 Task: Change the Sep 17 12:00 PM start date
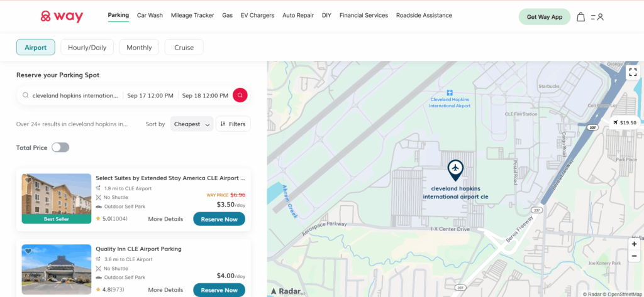point(150,95)
